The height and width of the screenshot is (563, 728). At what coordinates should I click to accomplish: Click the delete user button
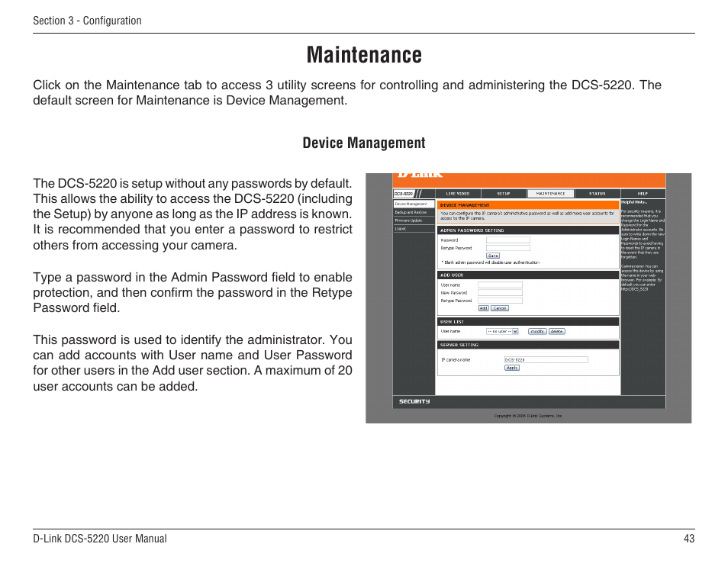[x=556, y=331]
